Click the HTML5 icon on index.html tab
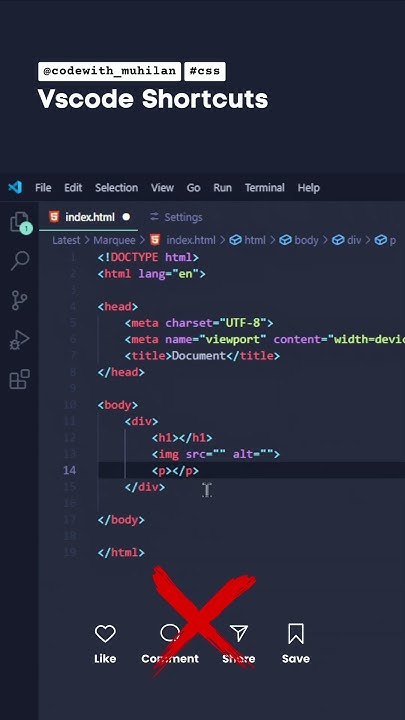The image size is (405, 720). tap(54, 217)
